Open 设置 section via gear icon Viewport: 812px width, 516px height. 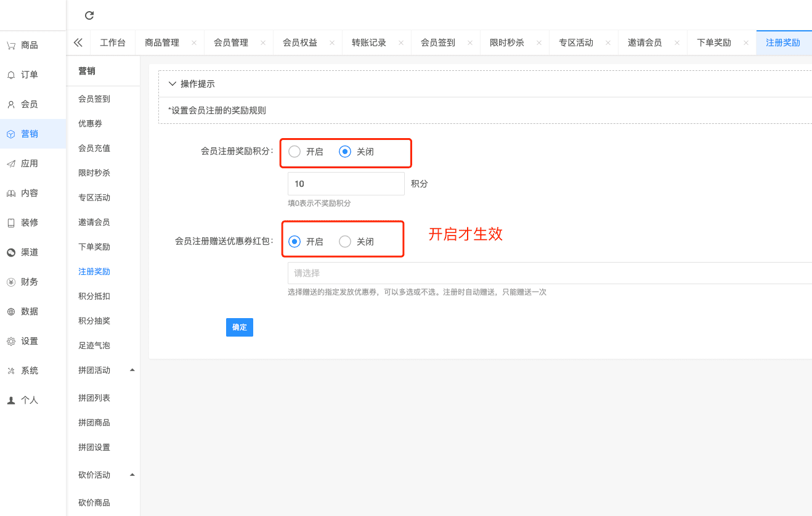click(11, 341)
